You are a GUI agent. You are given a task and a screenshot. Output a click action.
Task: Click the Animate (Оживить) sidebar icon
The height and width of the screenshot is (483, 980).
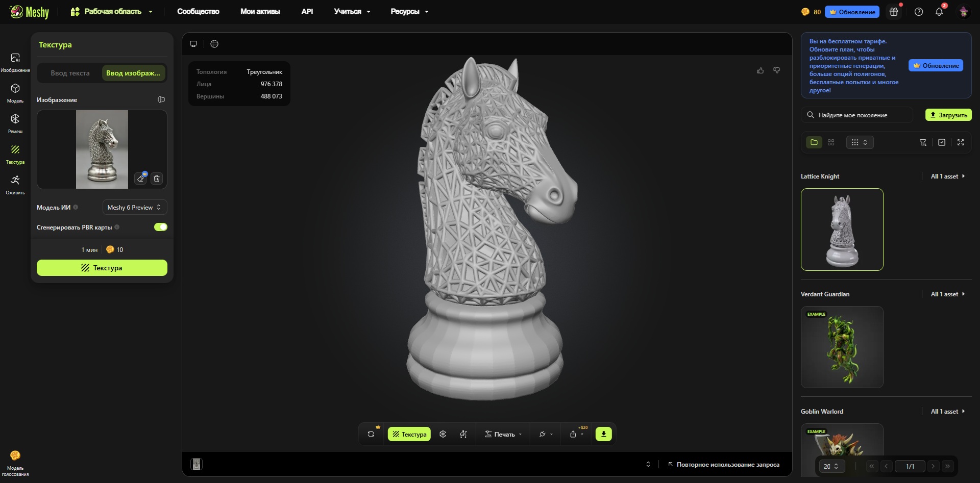(x=15, y=184)
